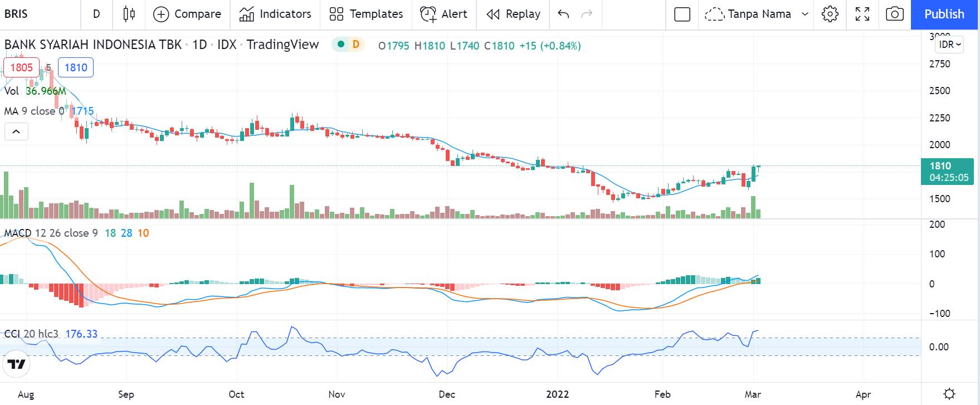This screenshot has width=980, height=405.
Task: Click the MACD histogram value 10
Action: (x=143, y=233)
